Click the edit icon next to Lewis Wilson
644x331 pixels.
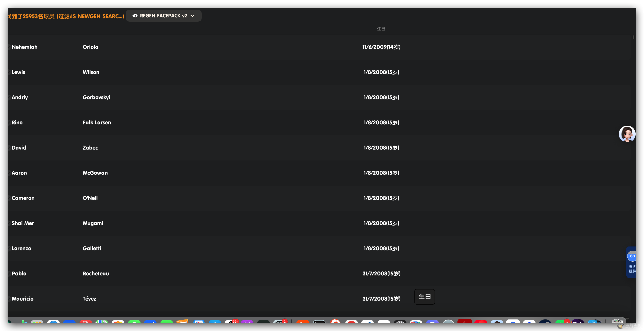(x=9, y=72)
